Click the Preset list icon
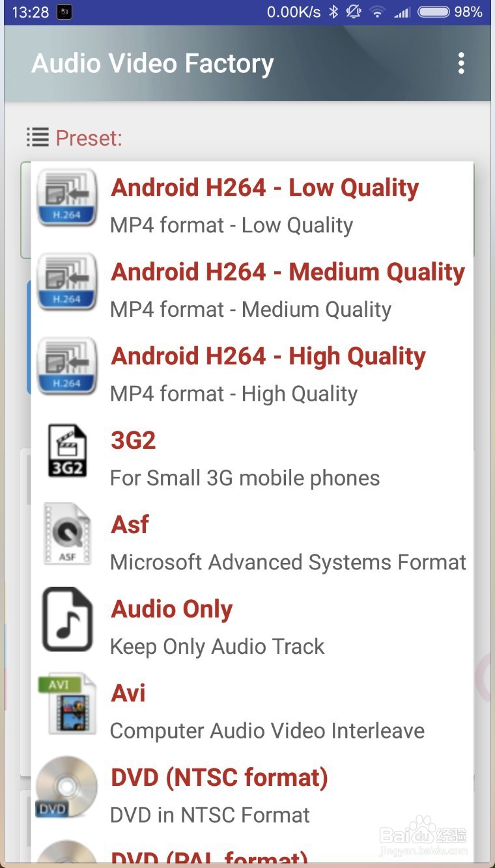The image size is (495, 868). [x=38, y=137]
